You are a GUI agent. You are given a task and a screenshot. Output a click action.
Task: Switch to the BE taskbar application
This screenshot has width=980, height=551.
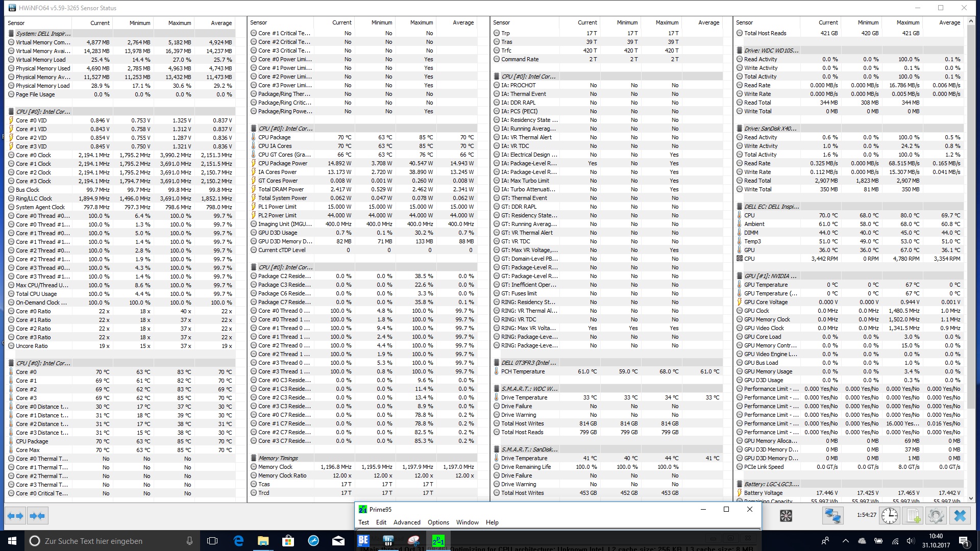pos(363,541)
